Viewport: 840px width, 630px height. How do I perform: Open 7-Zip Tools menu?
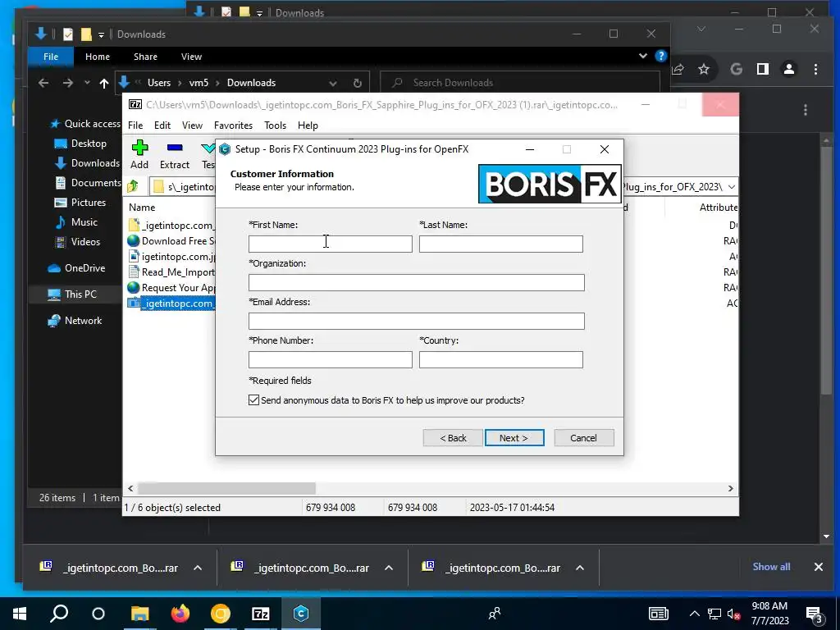point(275,126)
